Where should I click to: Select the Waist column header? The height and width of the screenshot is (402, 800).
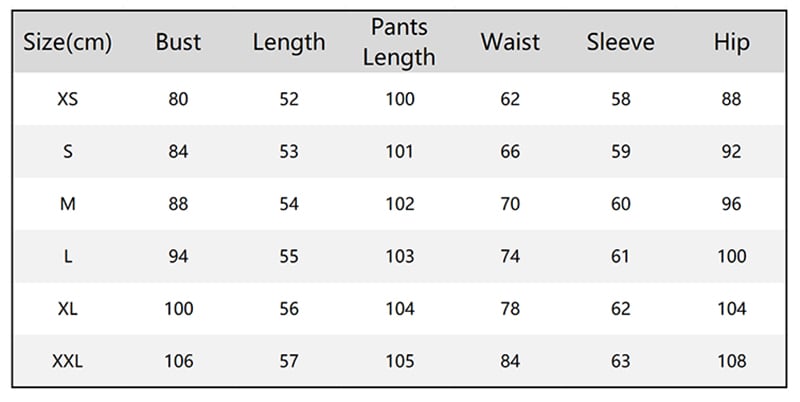[x=509, y=42]
